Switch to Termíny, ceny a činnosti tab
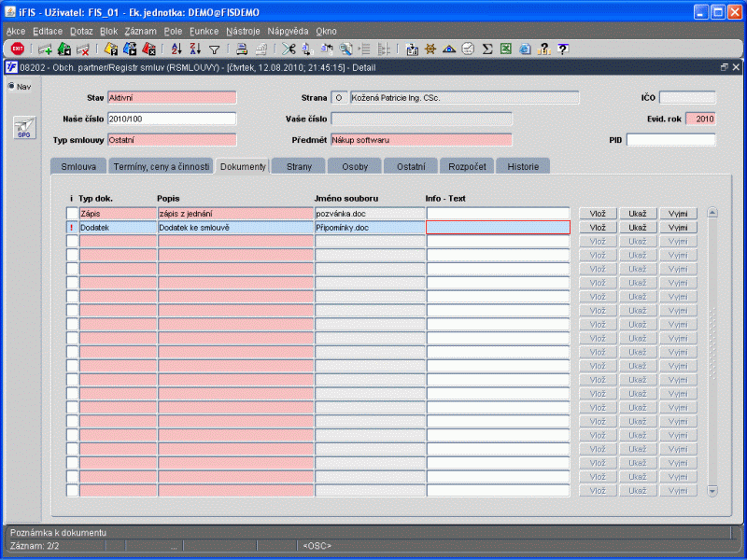The height and width of the screenshot is (560, 747). [x=161, y=167]
